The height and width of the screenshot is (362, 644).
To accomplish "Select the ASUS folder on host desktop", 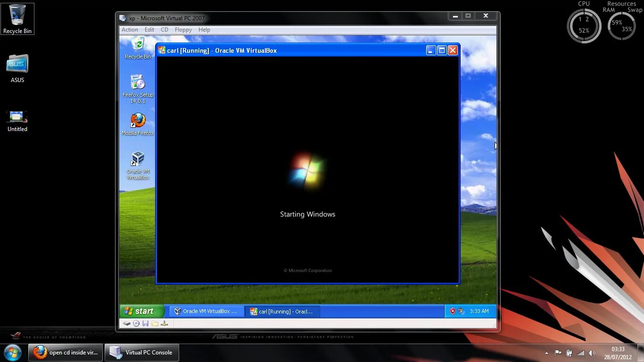I will pyautogui.click(x=17, y=69).
